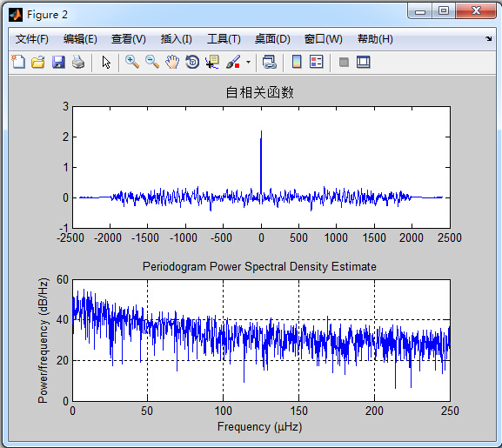This screenshot has height=448, width=502.
Task: Open the 工具(T) menu
Action: [224, 39]
